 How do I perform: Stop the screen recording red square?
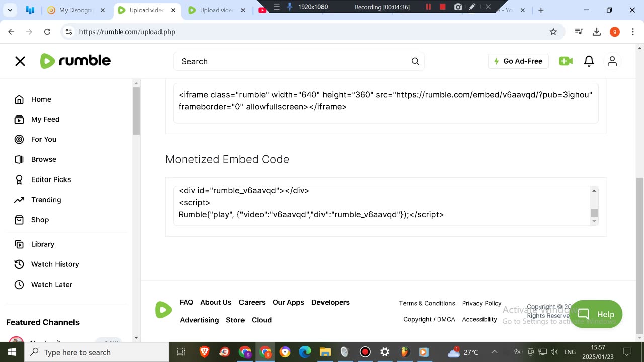click(x=443, y=7)
